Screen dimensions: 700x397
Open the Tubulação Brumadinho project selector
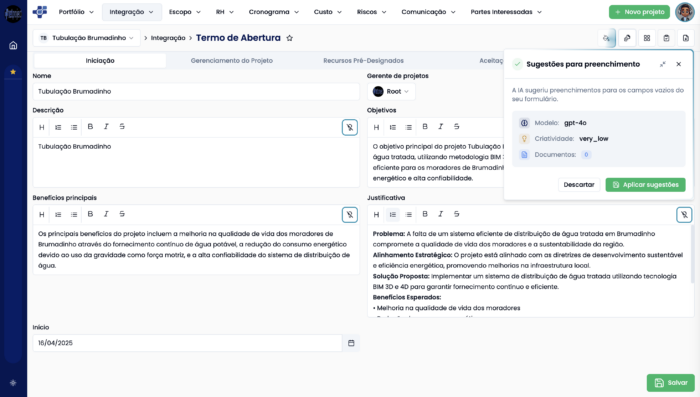tap(87, 38)
